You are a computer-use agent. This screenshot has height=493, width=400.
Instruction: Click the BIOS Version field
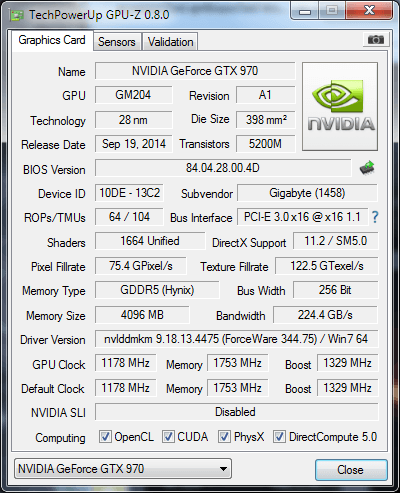point(223,168)
